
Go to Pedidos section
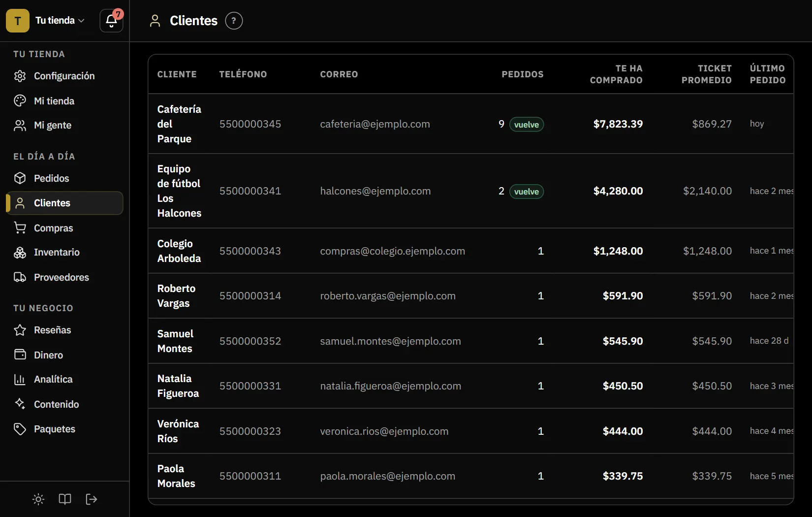coord(64,178)
